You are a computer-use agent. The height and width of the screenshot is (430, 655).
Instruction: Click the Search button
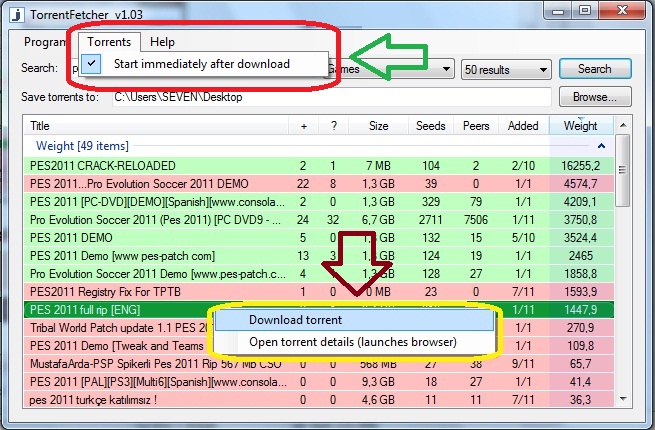pyautogui.click(x=595, y=69)
